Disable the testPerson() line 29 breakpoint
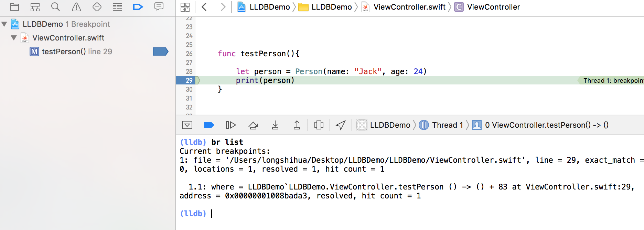Screen dimensions: 644x230 point(160,51)
